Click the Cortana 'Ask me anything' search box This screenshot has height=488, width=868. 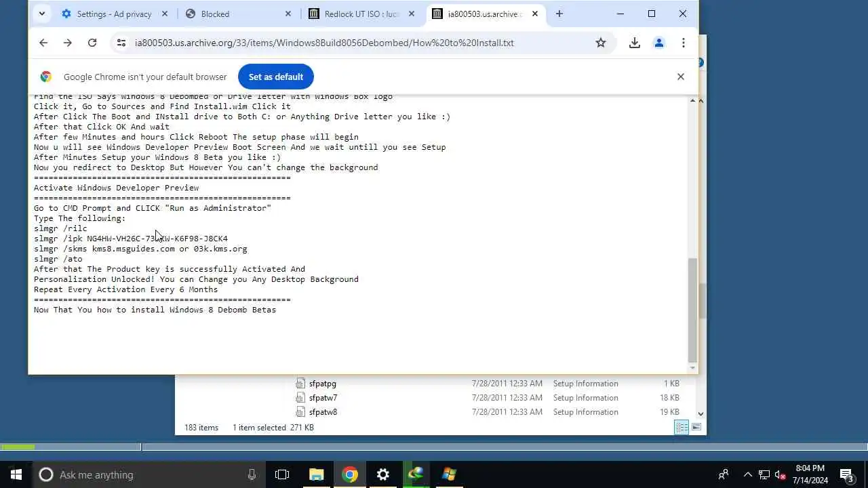tap(149, 474)
